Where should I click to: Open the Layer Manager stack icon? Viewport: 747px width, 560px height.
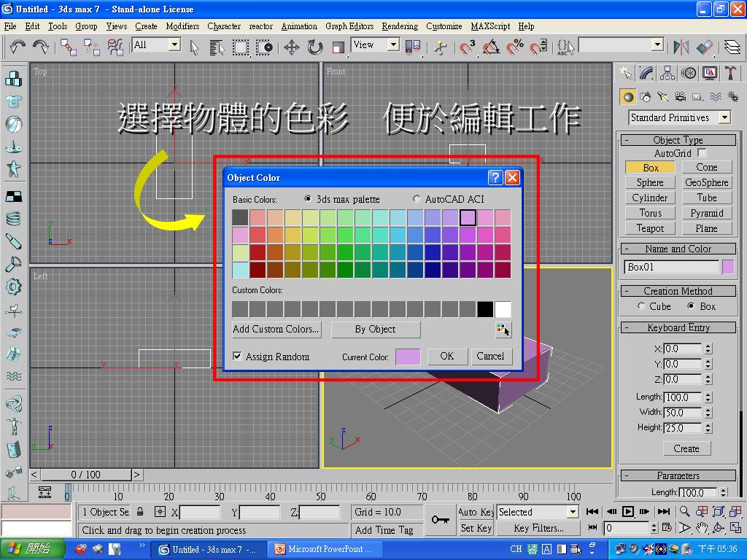coord(732,47)
